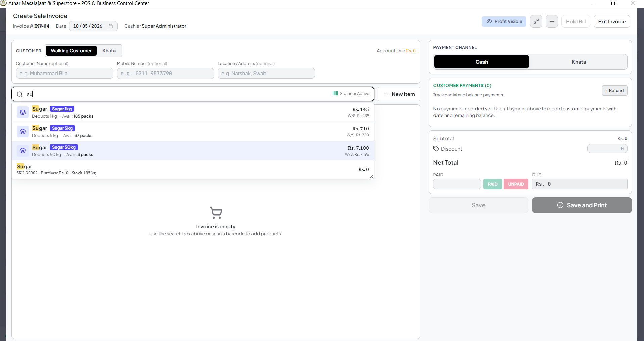
Task: Click the Rs. 145 price
Action: (x=360, y=109)
